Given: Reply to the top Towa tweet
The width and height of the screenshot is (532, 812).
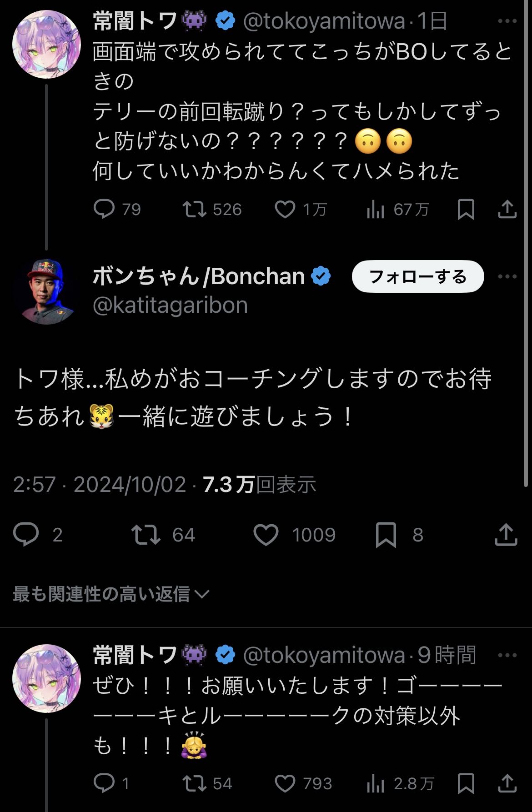Looking at the screenshot, I should 104,210.
